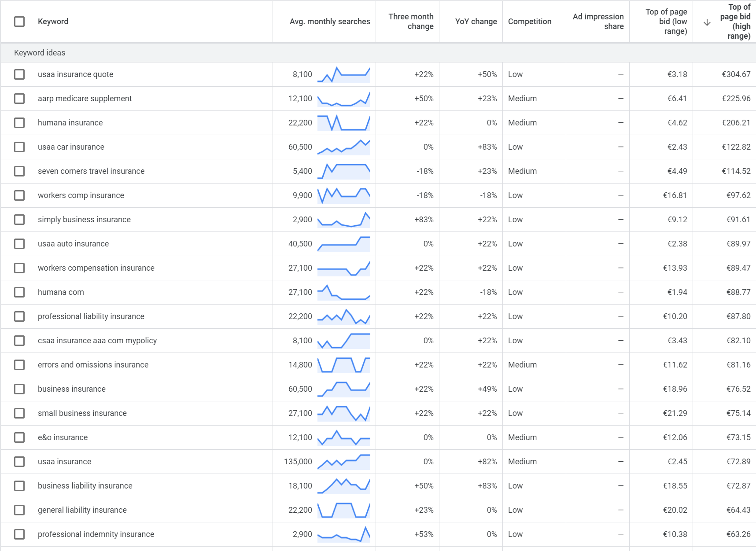Click the +53% three month change value
Viewport: 756px width, 551px height.
point(424,534)
